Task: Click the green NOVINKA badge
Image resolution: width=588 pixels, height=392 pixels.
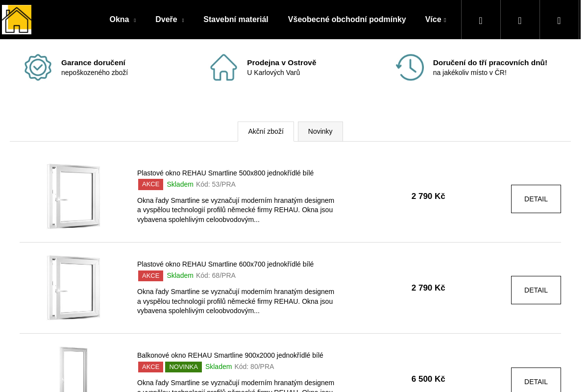Action: [x=183, y=367]
